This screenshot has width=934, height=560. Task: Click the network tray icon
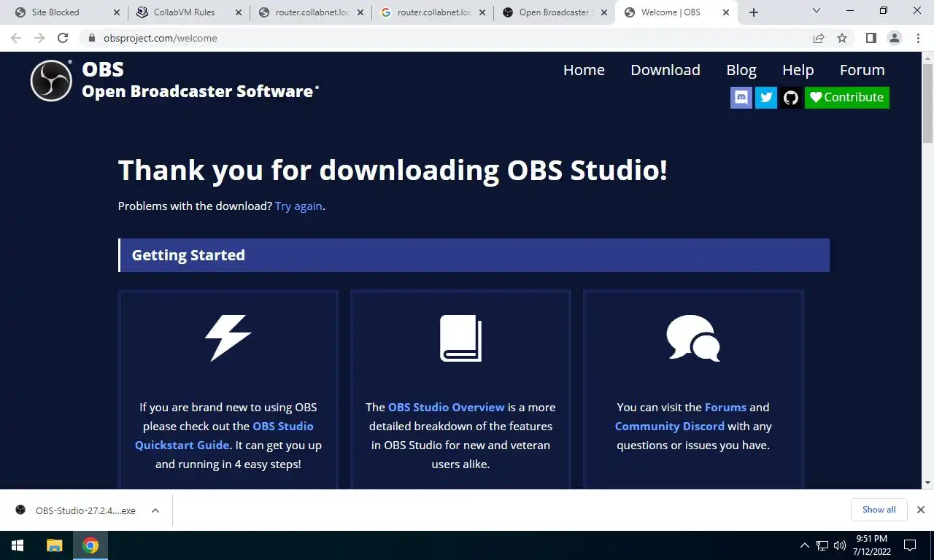click(x=822, y=545)
